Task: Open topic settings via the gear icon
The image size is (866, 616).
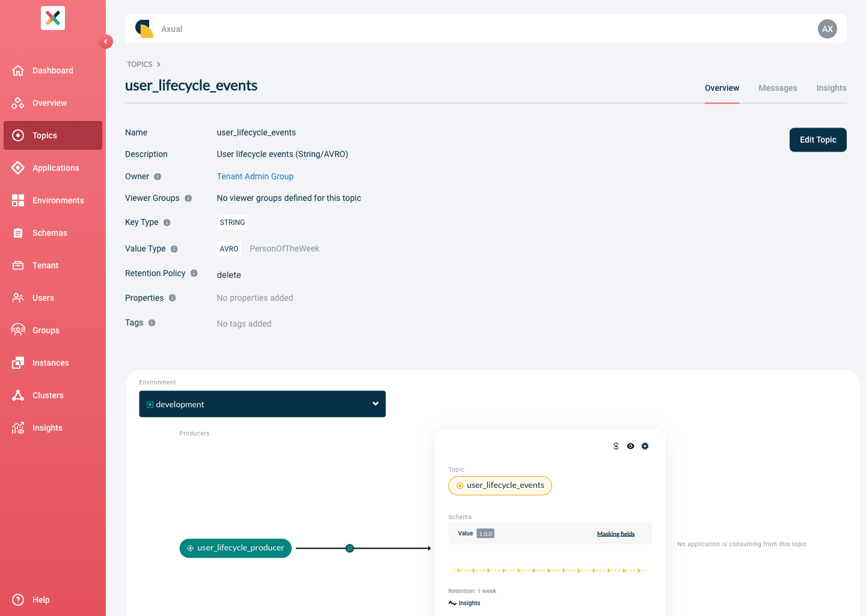Action: 645,446
